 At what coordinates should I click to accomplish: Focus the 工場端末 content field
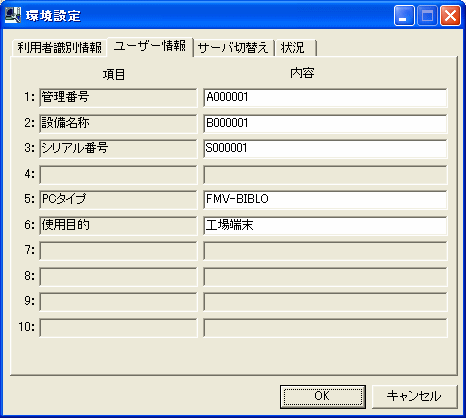point(325,226)
